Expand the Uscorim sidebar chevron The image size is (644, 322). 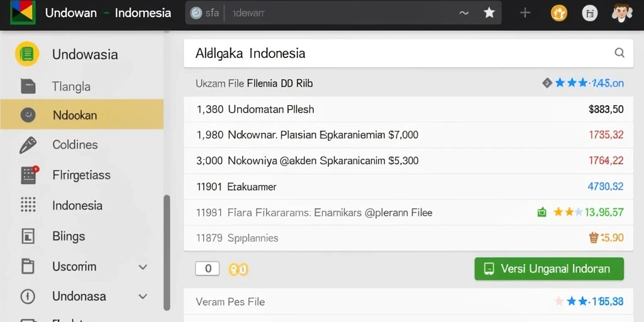(x=143, y=267)
